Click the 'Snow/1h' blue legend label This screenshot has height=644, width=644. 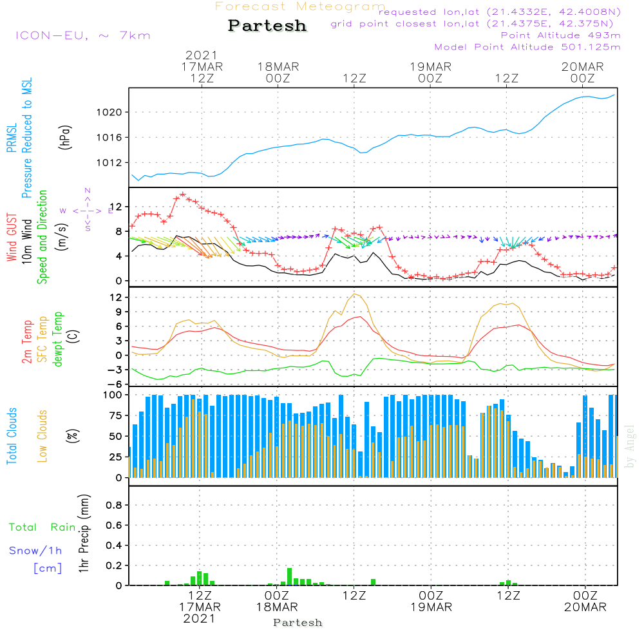pos(35,551)
